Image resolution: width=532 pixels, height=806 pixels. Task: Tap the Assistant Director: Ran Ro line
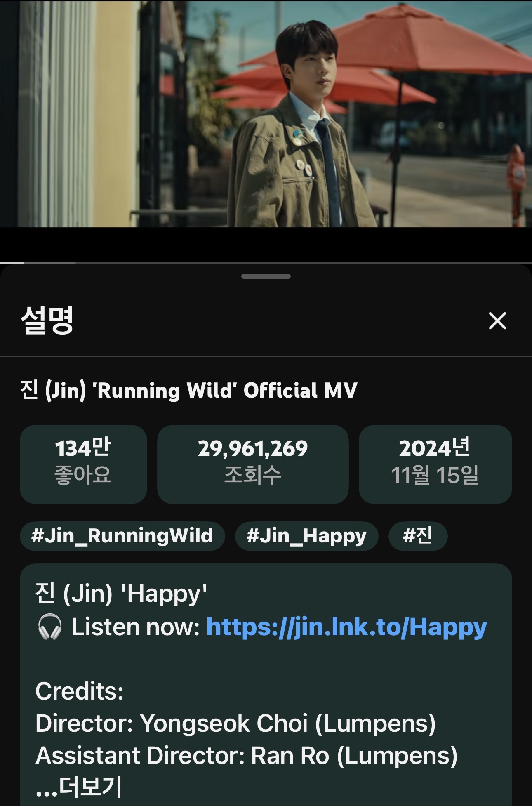247,756
